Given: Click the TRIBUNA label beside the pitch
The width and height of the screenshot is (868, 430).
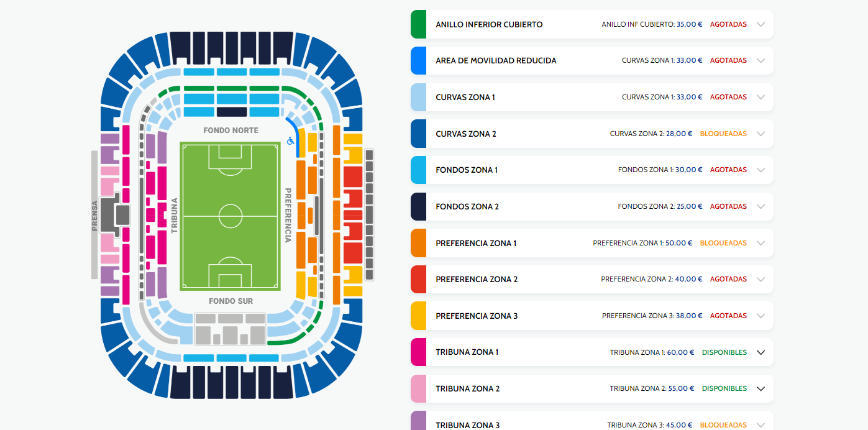Looking at the screenshot, I should pyautogui.click(x=175, y=216).
